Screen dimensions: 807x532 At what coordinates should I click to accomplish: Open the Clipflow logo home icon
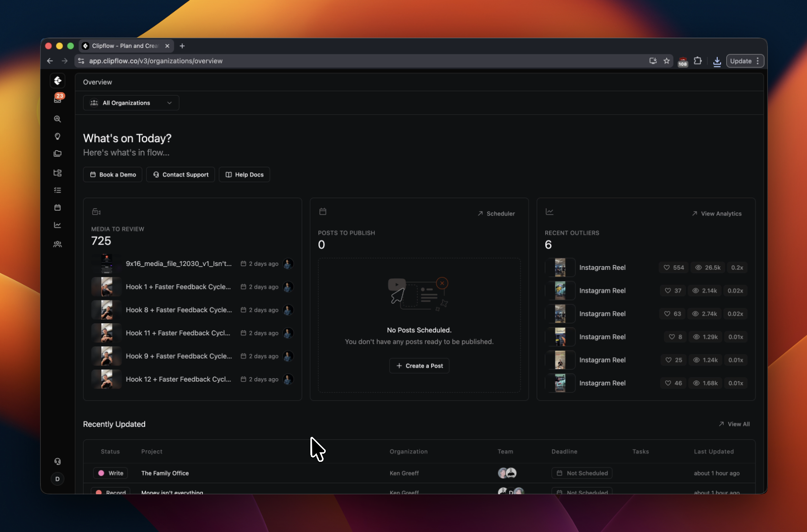(57, 81)
